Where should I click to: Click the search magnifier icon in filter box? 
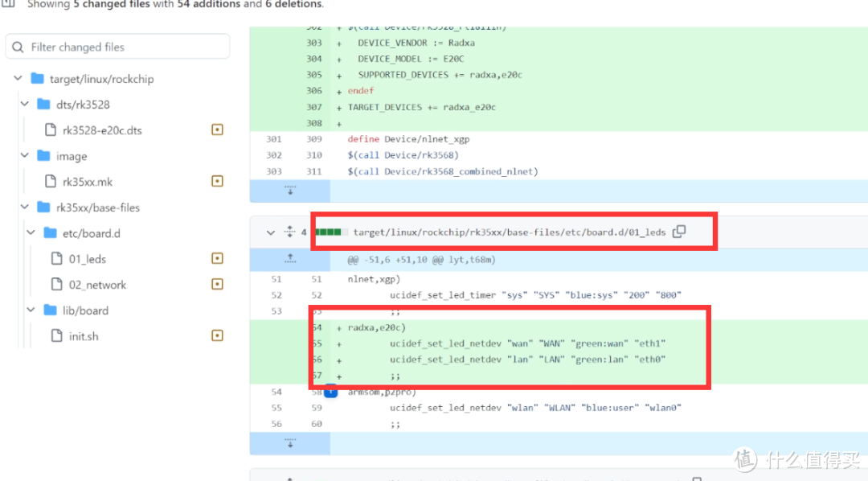tap(18, 47)
